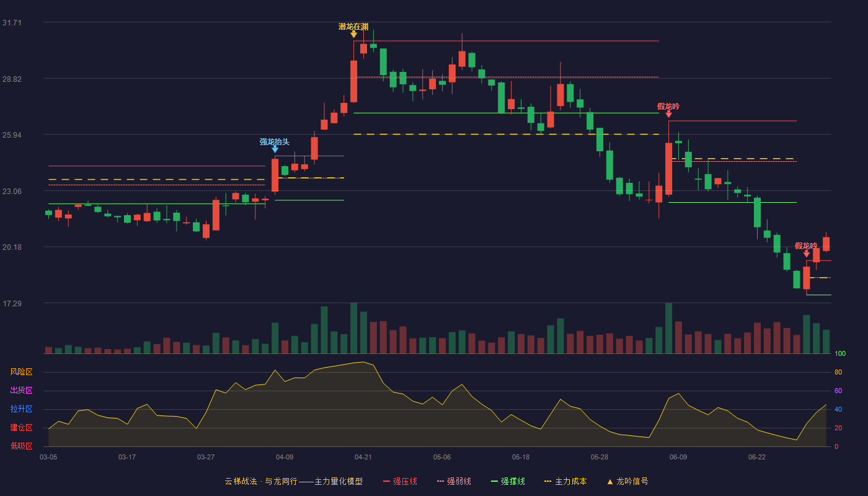Click the 20.18 price axis label

12,247
